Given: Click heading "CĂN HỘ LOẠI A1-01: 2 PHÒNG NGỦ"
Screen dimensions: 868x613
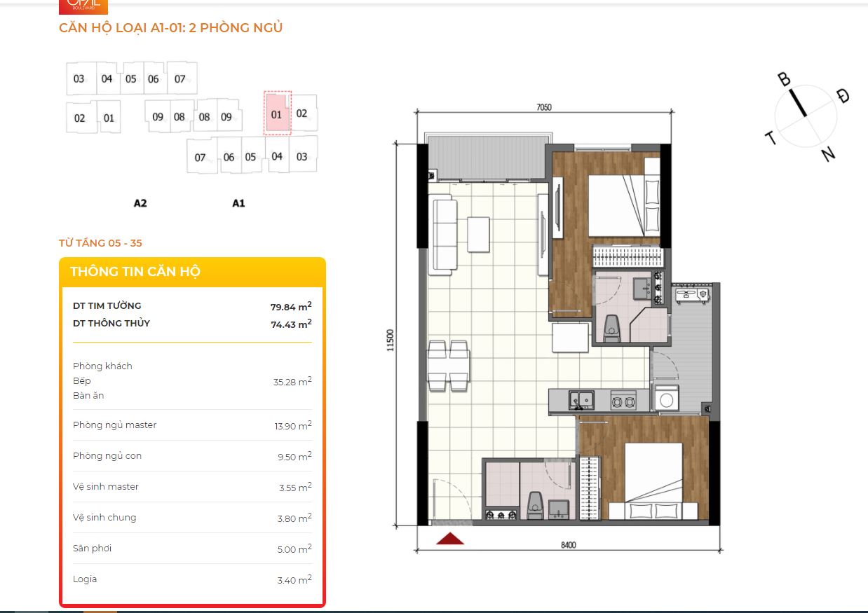Looking at the screenshot, I should tap(171, 28).
